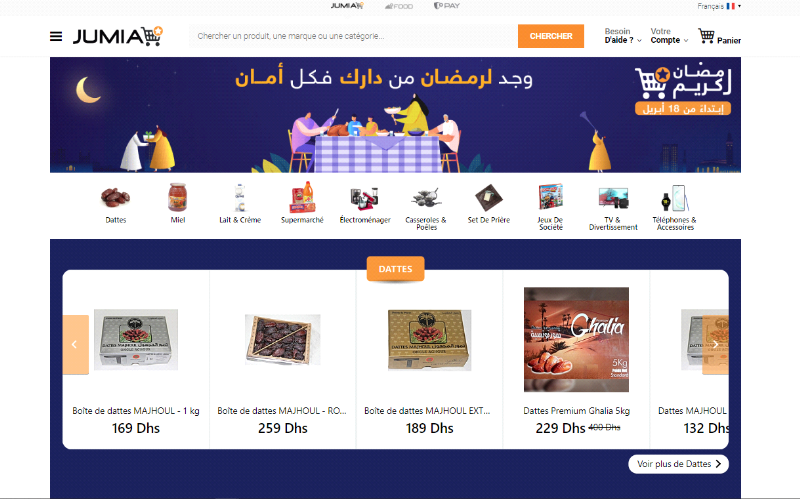
Task: Select the Dattes category icon
Action: pyautogui.click(x=115, y=197)
